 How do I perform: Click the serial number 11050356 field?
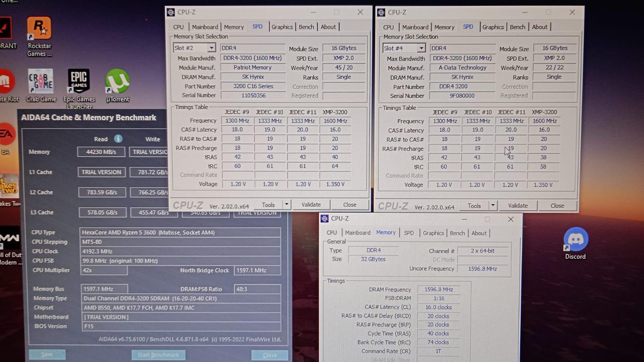(253, 96)
